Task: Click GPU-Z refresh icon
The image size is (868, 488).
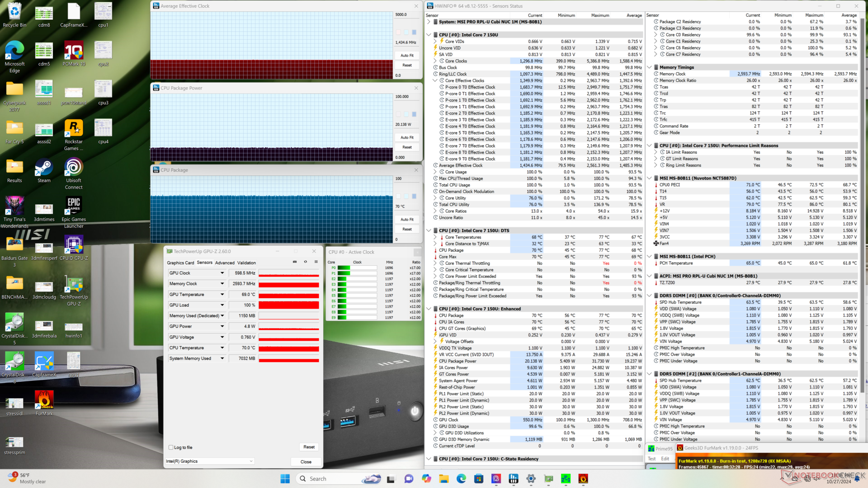Action: 306,262
